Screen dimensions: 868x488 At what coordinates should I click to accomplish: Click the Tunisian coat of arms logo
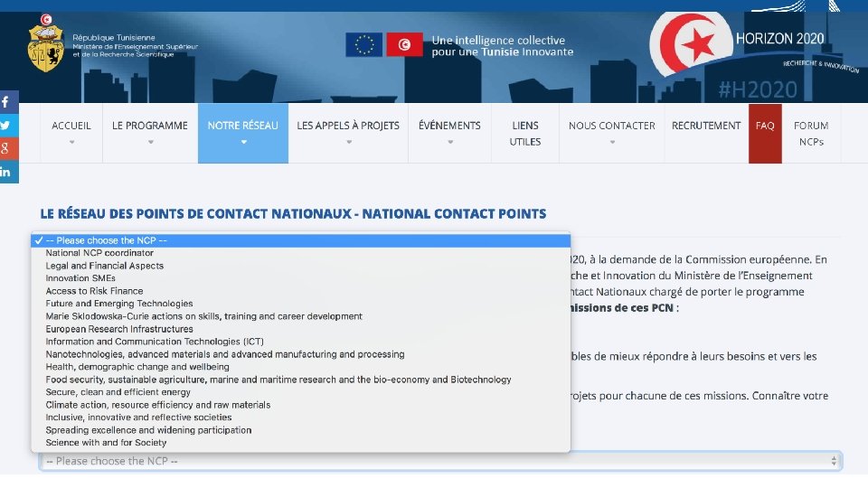point(46,43)
